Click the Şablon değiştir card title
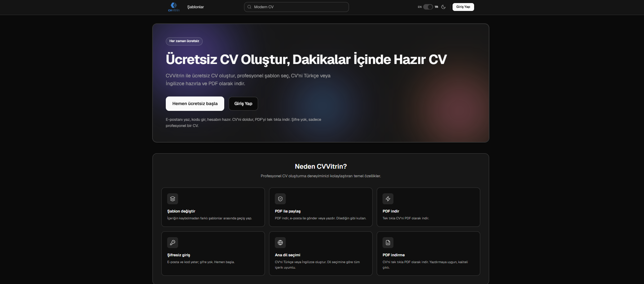This screenshot has width=644, height=284. tap(181, 211)
